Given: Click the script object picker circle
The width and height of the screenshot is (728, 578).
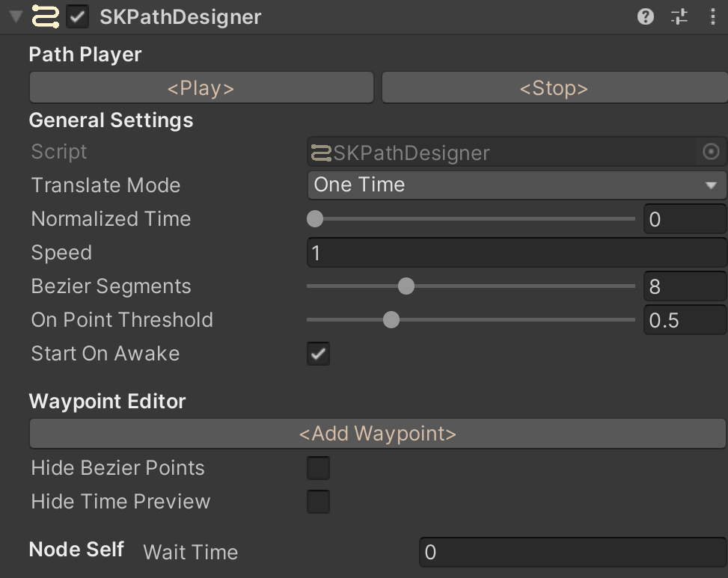Looking at the screenshot, I should (x=711, y=152).
